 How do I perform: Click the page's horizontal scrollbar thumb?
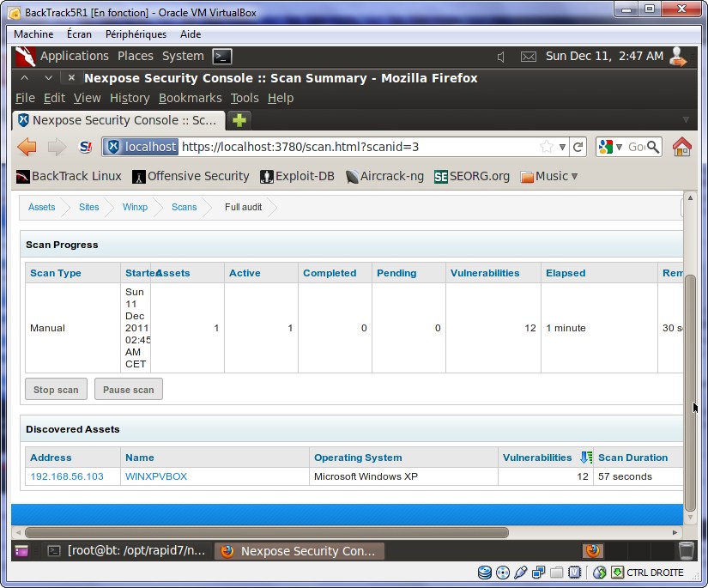coord(267,532)
